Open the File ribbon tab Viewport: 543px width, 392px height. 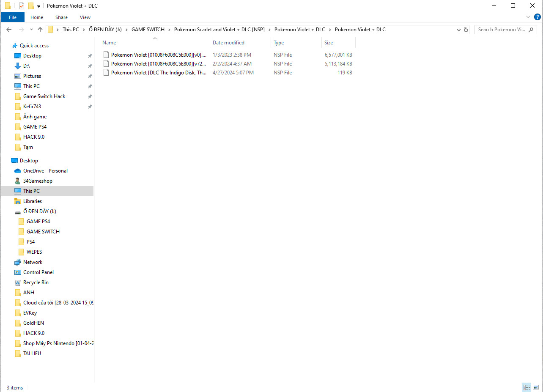13,17
